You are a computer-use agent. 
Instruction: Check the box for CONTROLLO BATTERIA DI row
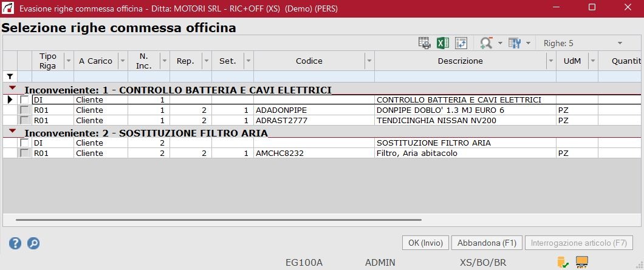pos(24,100)
